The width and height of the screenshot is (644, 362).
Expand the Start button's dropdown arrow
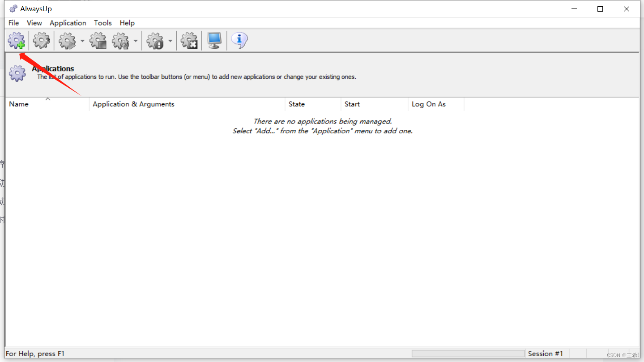(x=82, y=40)
